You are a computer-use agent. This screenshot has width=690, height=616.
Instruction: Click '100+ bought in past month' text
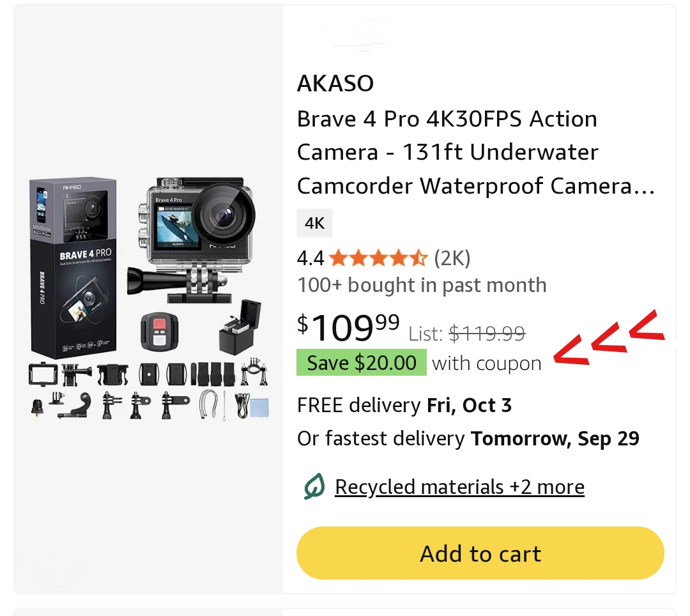pos(422,285)
